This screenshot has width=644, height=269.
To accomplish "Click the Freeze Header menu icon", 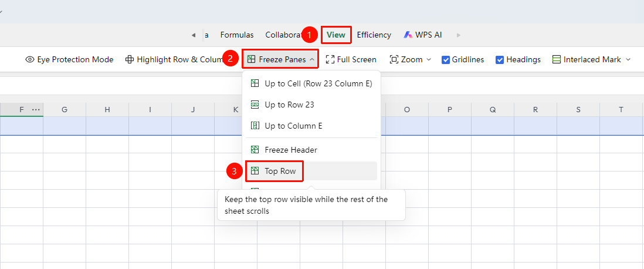I will (255, 150).
